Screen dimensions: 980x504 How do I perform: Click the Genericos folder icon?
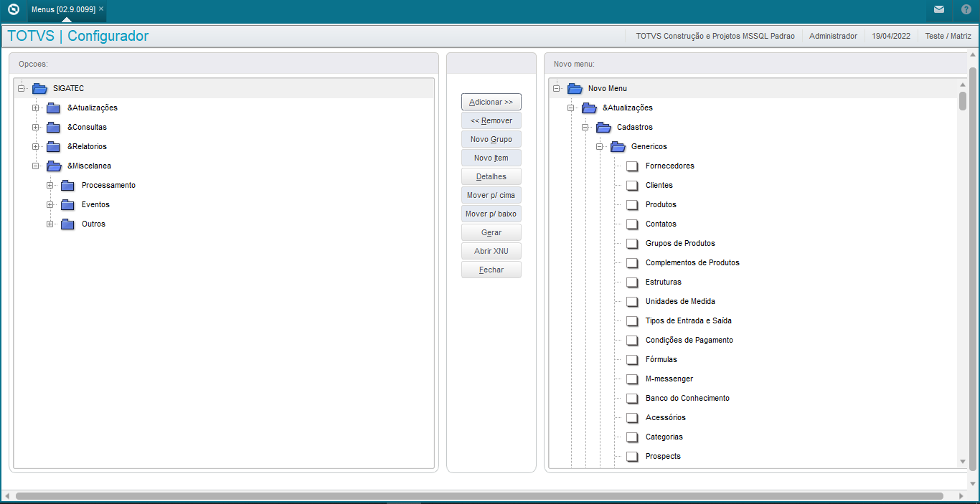point(618,146)
